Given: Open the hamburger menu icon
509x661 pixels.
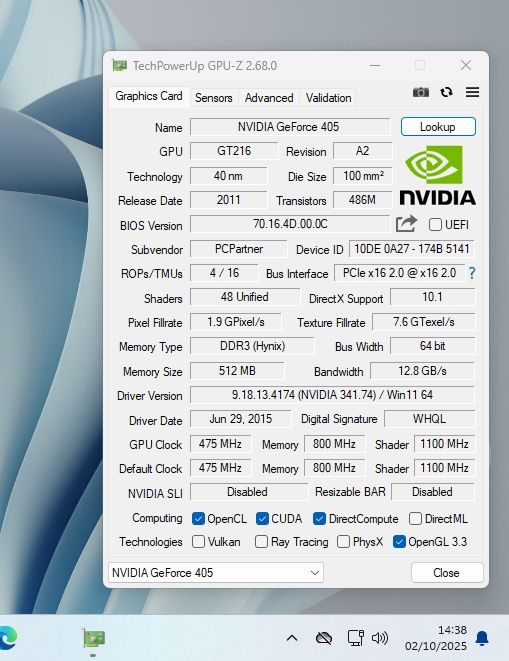Looking at the screenshot, I should click(472, 92).
